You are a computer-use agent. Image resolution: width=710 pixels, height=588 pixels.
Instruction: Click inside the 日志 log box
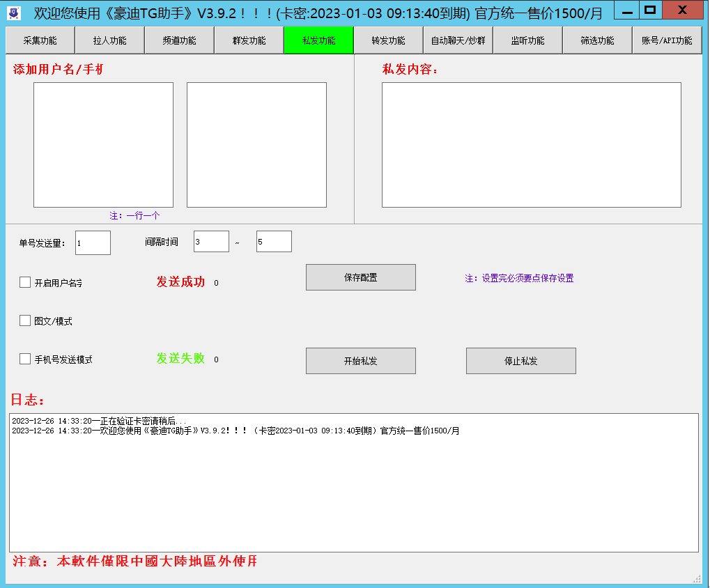(354, 483)
